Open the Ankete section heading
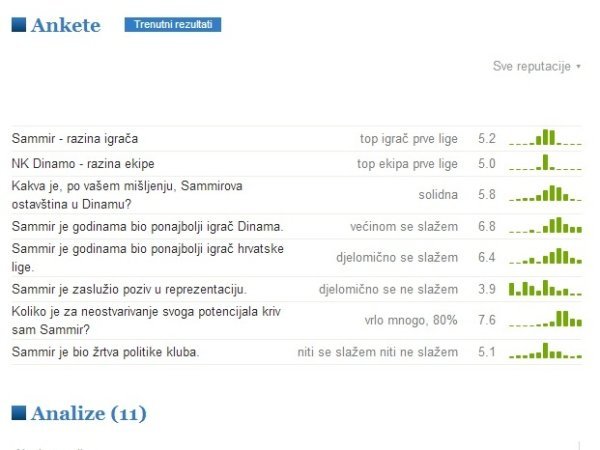The image size is (600, 450). pyautogui.click(x=66, y=25)
